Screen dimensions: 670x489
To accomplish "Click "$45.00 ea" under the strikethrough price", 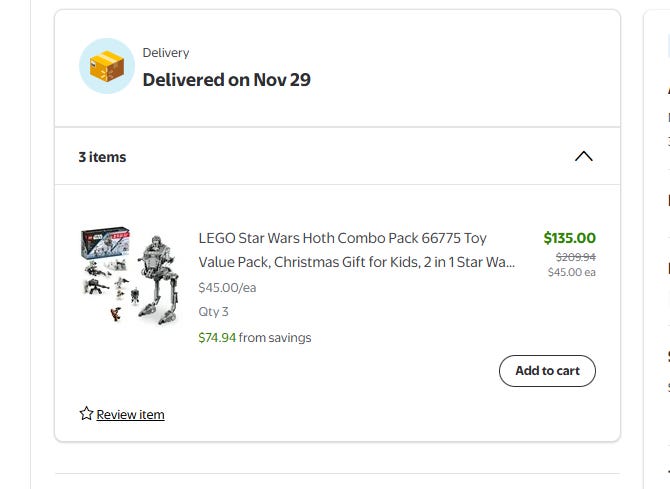I will tap(571, 272).
